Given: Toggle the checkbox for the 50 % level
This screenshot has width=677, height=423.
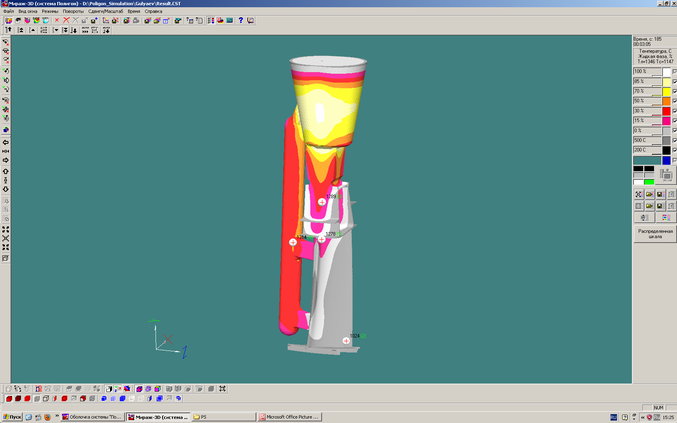Looking at the screenshot, I should [x=674, y=101].
